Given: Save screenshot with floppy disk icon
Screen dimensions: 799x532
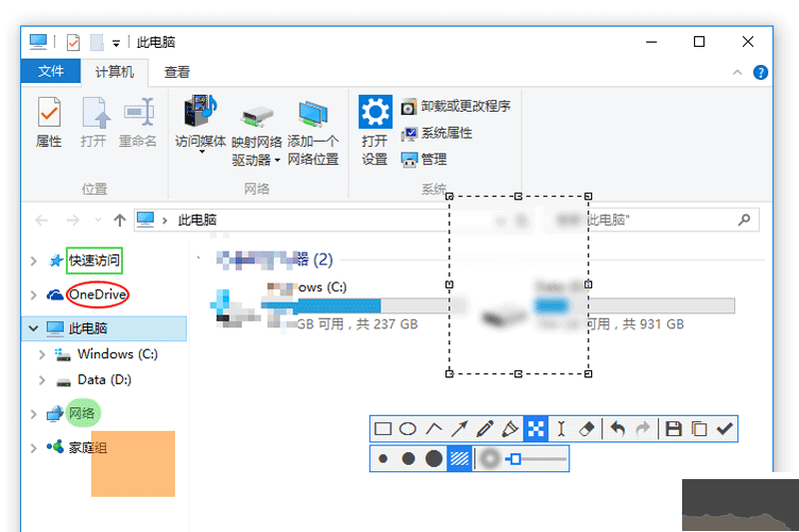Looking at the screenshot, I should 673,429.
